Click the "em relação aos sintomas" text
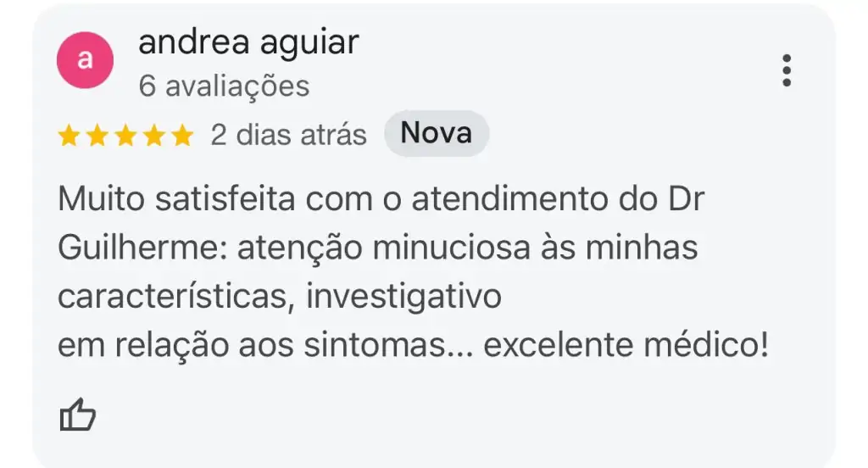The width and height of the screenshot is (868, 468). tap(250, 345)
